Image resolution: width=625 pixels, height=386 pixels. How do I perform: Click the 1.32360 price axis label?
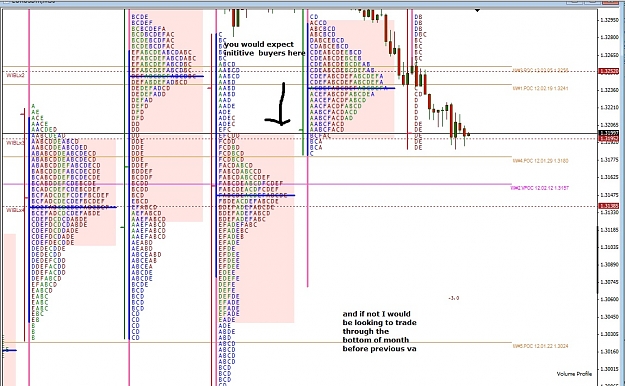click(610, 90)
